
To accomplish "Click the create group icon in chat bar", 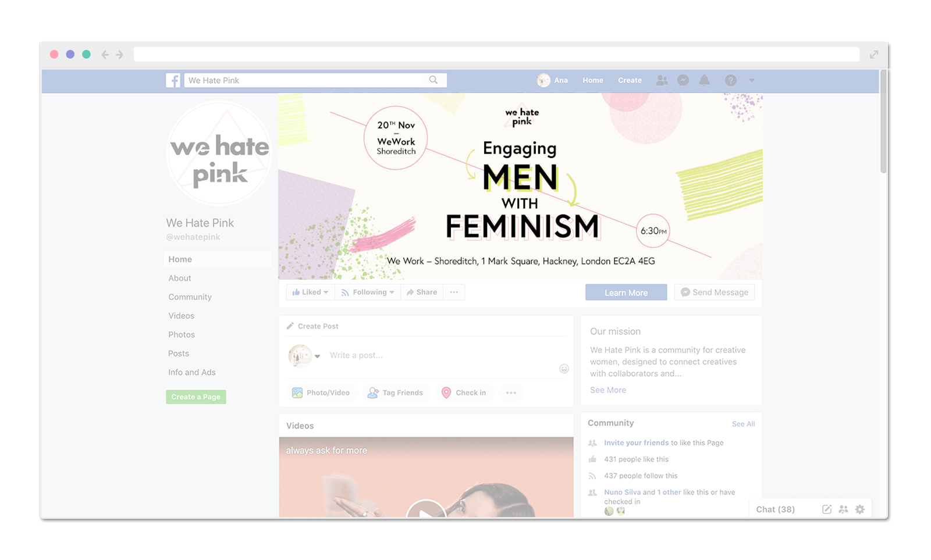I will coord(843,509).
